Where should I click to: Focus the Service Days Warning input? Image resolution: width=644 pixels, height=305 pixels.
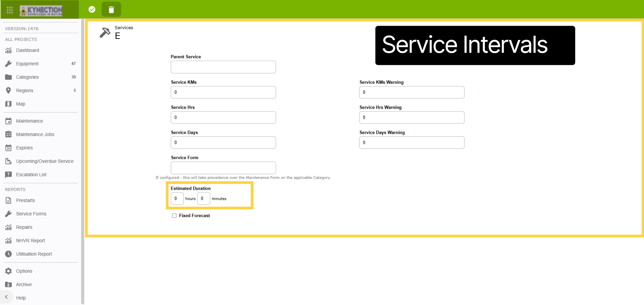coord(412,143)
